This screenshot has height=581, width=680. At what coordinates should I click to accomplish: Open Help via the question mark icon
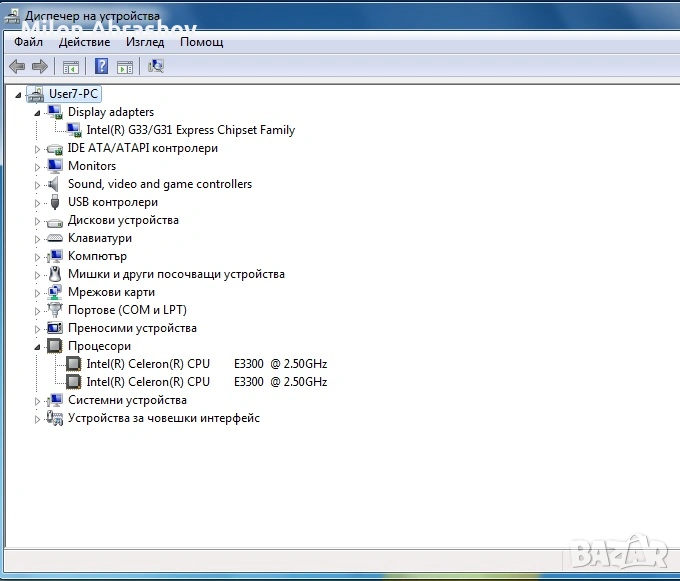pyautogui.click(x=101, y=67)
